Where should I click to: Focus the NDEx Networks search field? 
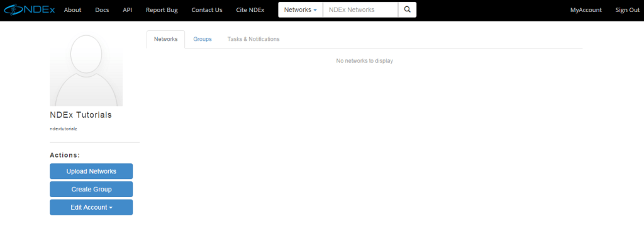tap(360, 10)
